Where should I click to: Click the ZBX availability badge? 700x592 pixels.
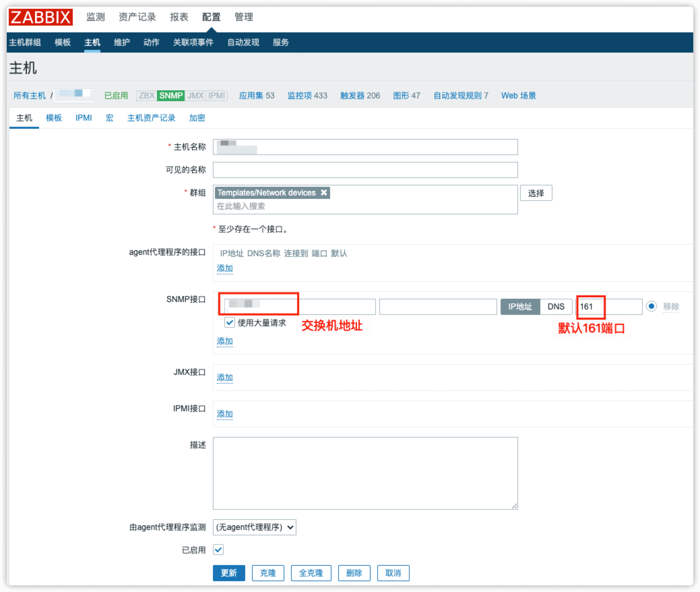pos(147,95)
